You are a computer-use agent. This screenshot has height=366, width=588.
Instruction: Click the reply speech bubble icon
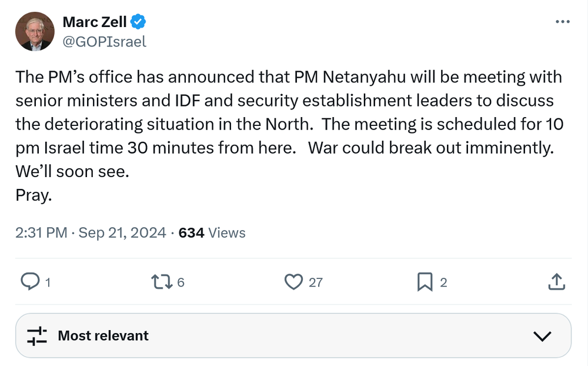[x=29, y=282]
